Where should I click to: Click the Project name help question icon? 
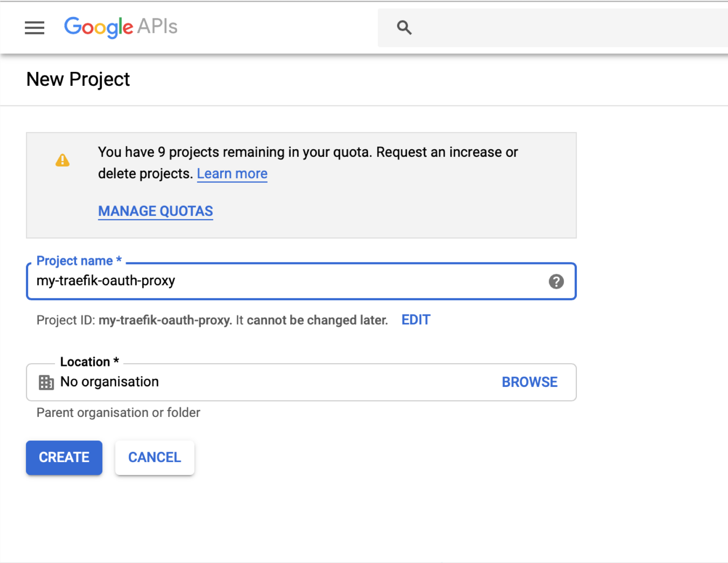tap(556, 281)
